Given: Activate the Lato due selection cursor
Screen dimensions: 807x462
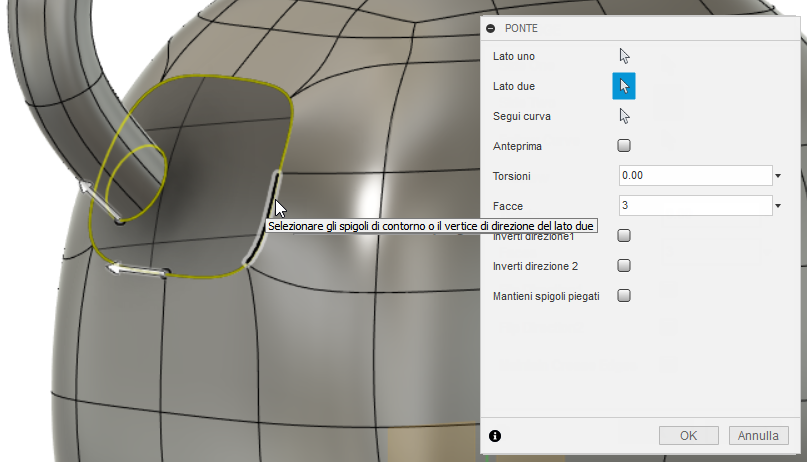Looking at the screenshot, I should point(624,86).
